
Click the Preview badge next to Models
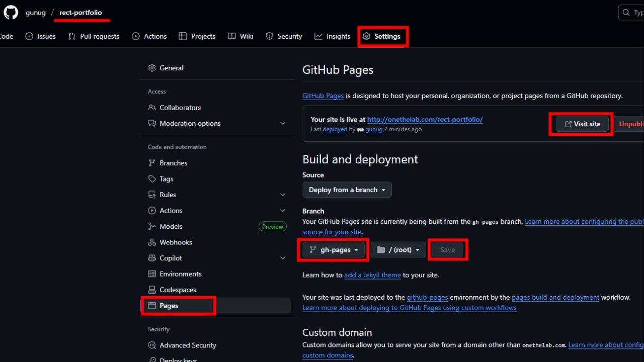273,227
